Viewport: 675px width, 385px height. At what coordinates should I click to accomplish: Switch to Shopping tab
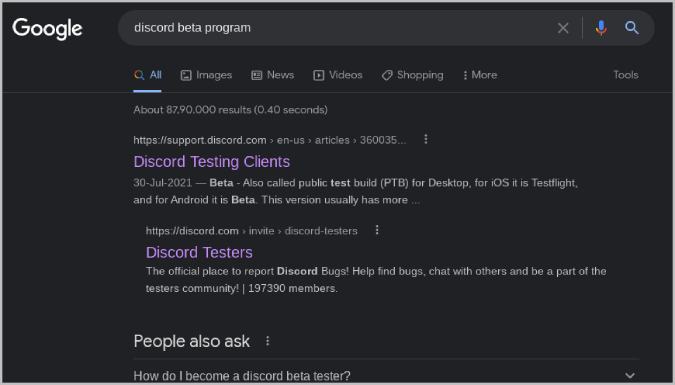click(412, 75)
